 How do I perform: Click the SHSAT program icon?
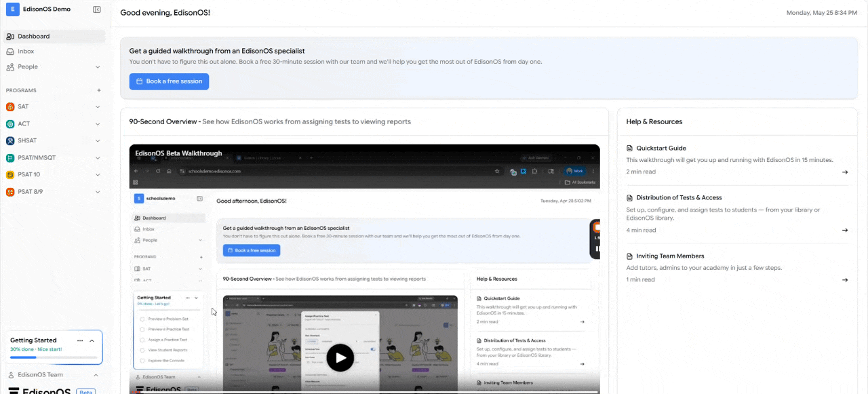tap(10, 141)
